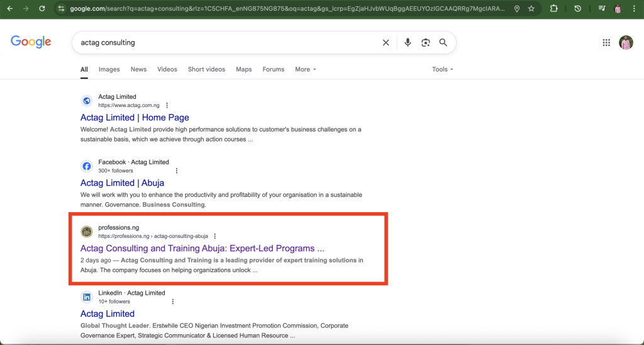Open the history clock icon in toolbar
The image size is (644, 345).
tap(578, 8)
